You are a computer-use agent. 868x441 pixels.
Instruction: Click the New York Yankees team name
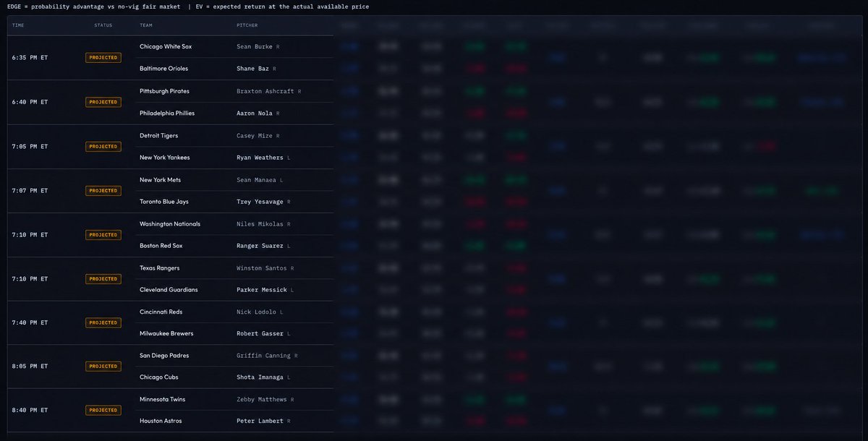164,158
